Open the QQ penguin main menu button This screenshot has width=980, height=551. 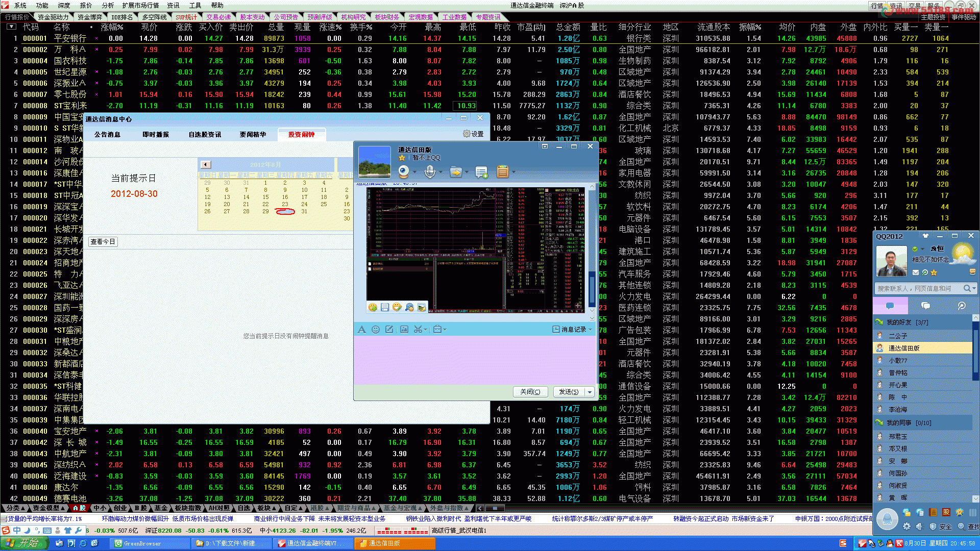pos(887,519)
